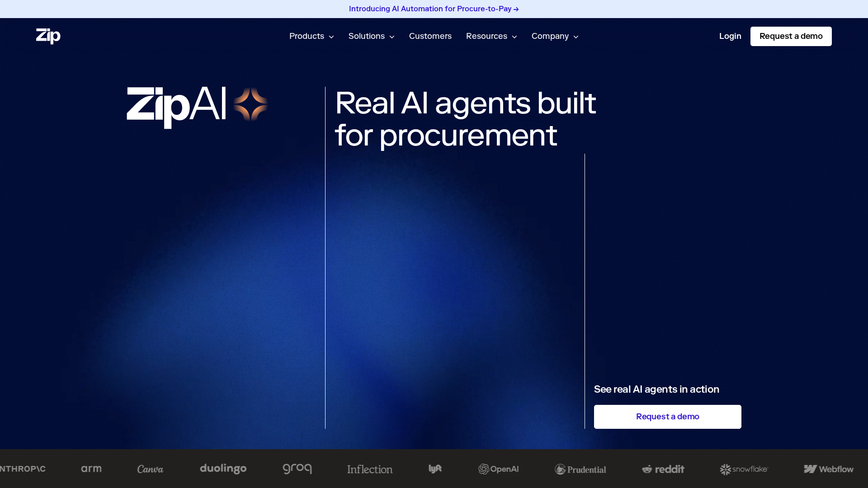Click the duolingo logo in customer strip
868x488 pixels.
click(x=223, y=469)
